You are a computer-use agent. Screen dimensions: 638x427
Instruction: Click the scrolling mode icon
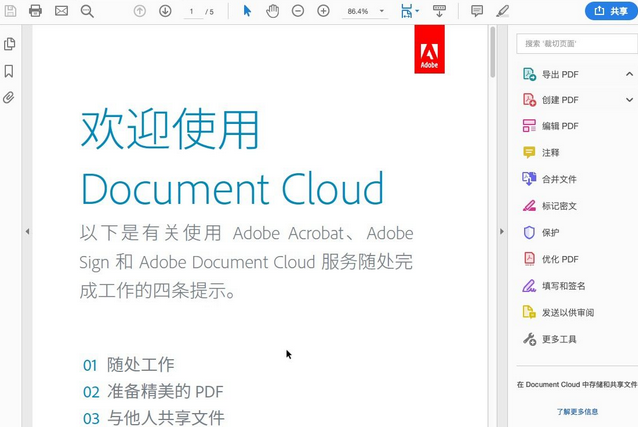[439, 11]
